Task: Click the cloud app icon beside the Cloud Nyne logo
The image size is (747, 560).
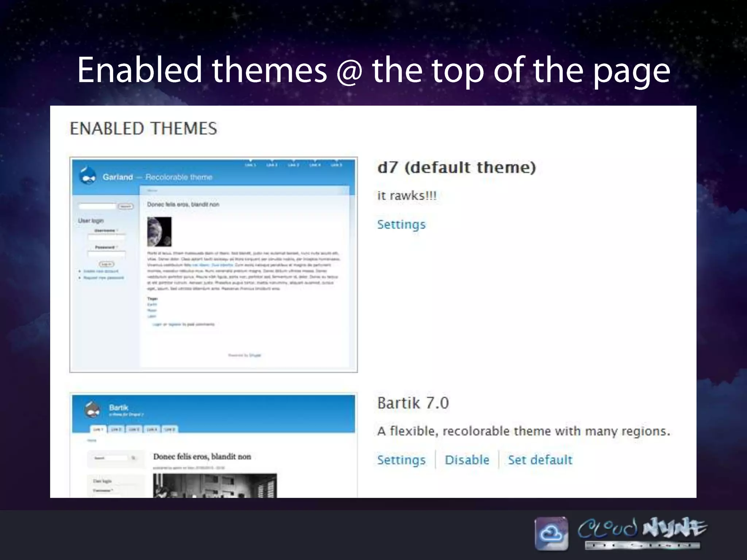Action: pyautogui.click(x=551, y=533)
